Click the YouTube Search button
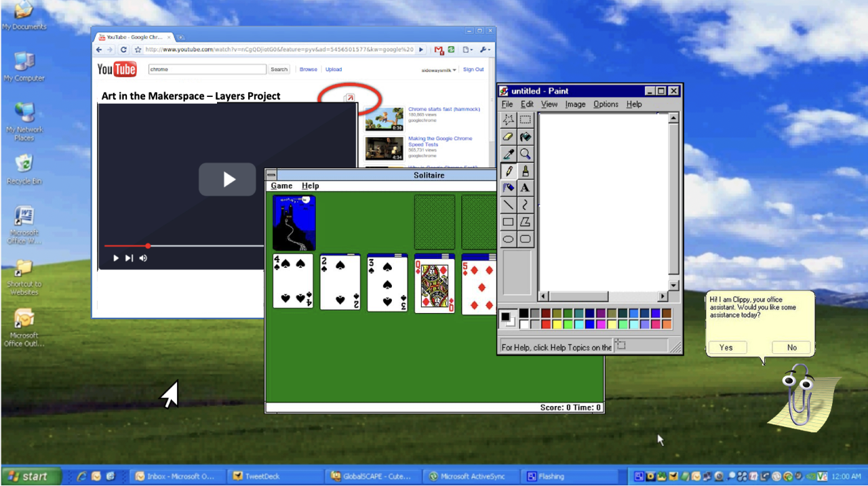868x486 pixels. click(279, 69)
